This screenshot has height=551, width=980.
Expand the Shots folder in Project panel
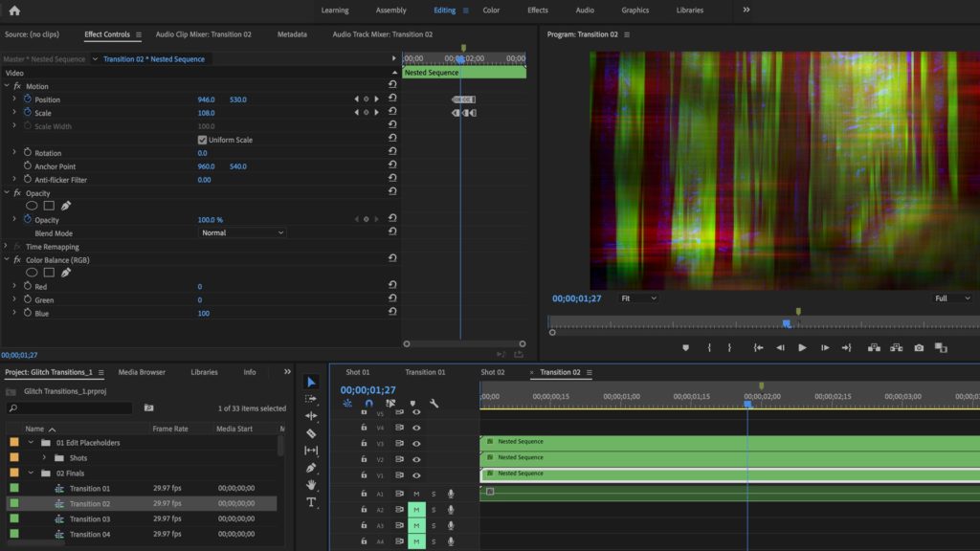click(44, 458)
